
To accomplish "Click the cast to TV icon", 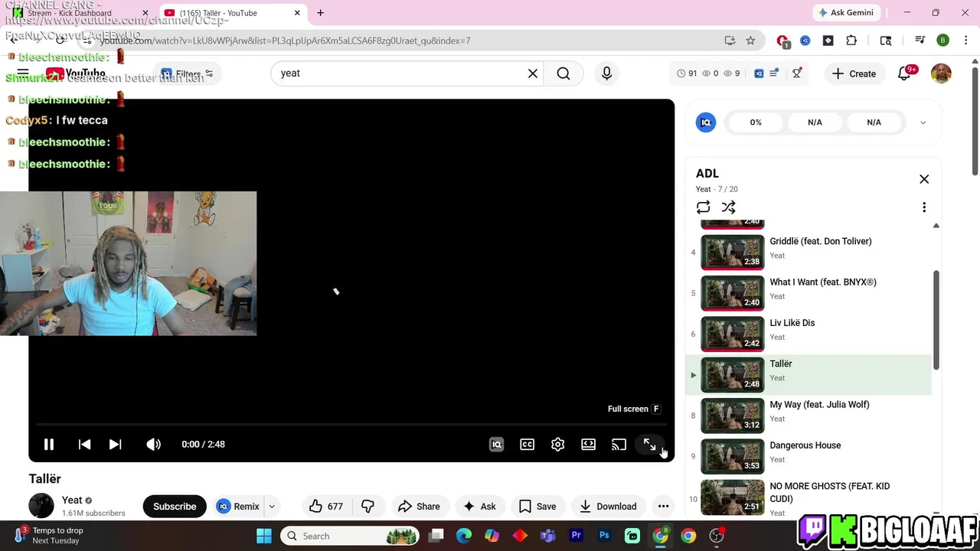I will click(x=619, y=444).
